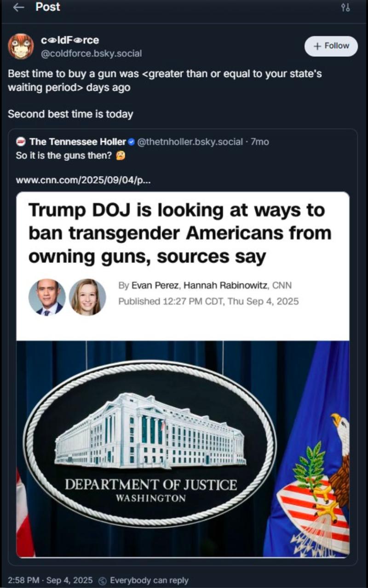
Task: Click the blue verified badge beside Tennessee Holler
Action: click(131, 142)
